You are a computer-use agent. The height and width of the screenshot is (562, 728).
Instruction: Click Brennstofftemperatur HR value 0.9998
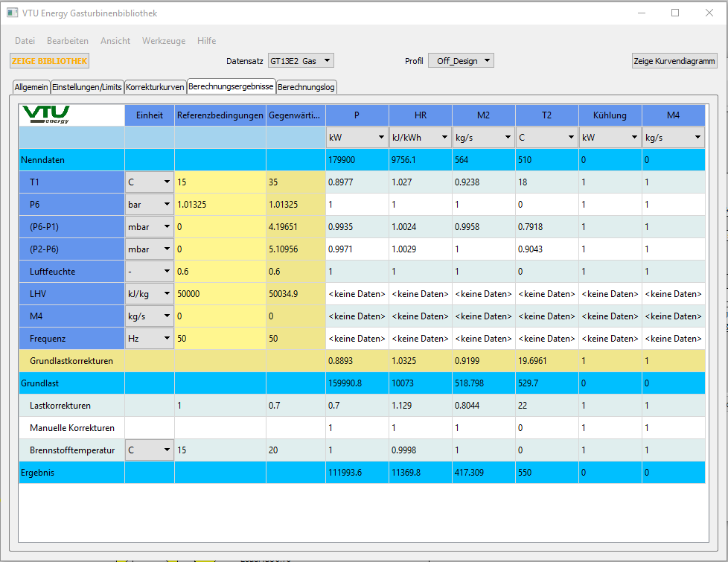coord(420,450)
